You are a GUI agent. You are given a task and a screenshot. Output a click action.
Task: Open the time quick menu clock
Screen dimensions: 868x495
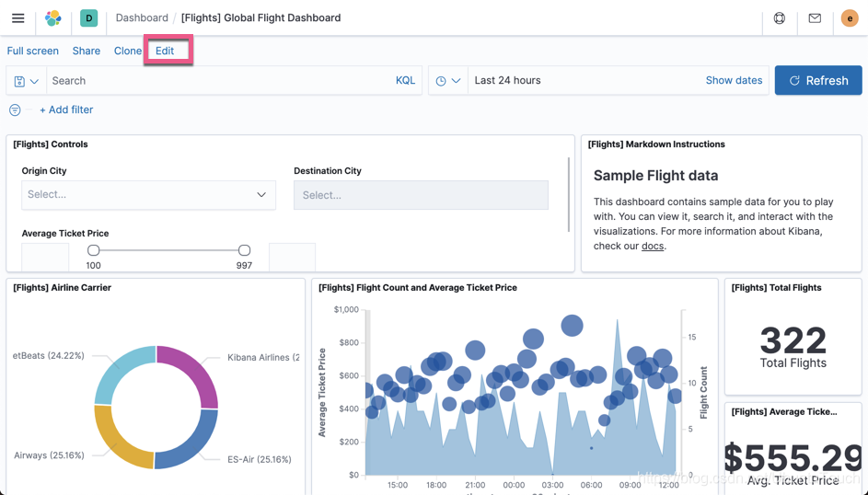(x=448, y=81)
